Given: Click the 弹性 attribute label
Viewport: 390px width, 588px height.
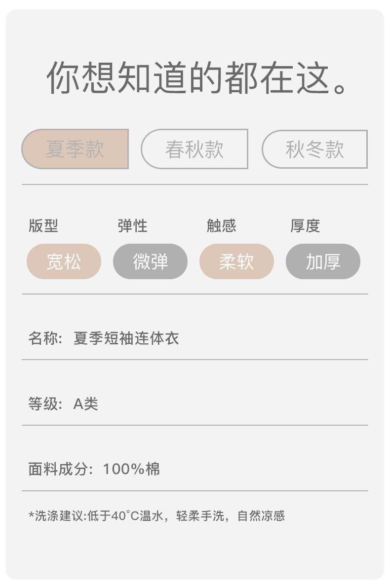Looking at the screenshot, I should 132,226.
